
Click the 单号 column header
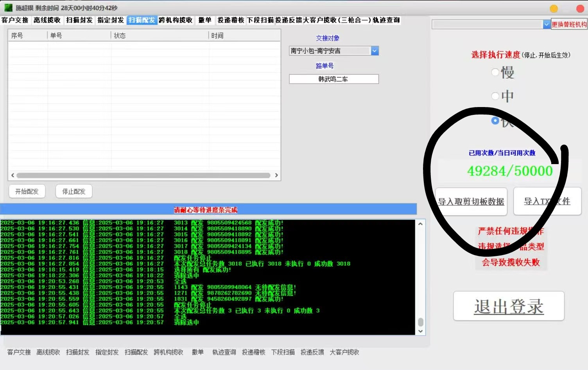coord(79,36)
